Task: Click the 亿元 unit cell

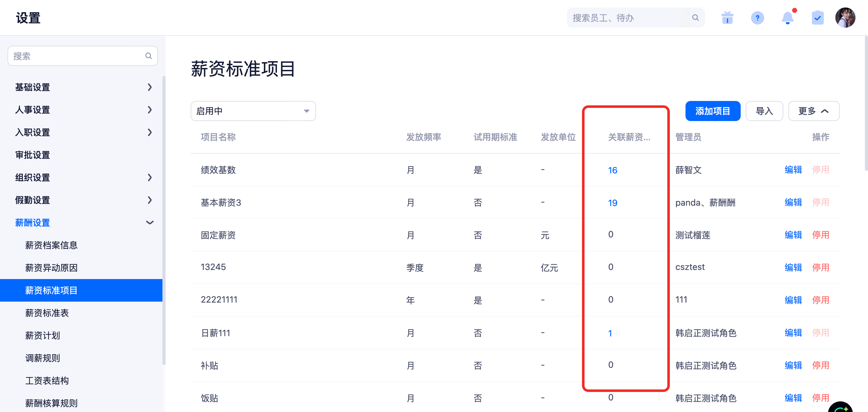Action: 549,268
